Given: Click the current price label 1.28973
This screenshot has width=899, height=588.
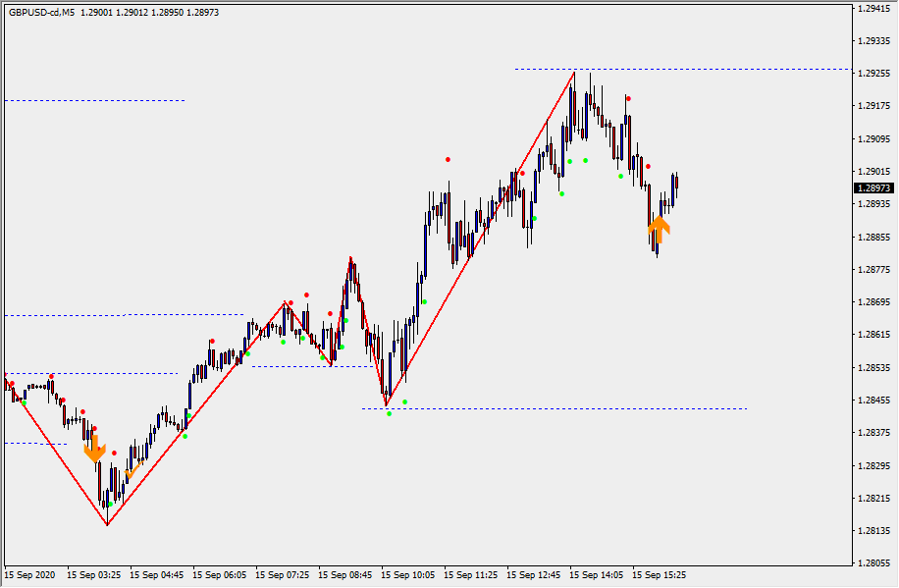Looking at the screenshot, I should click(873, 187).
